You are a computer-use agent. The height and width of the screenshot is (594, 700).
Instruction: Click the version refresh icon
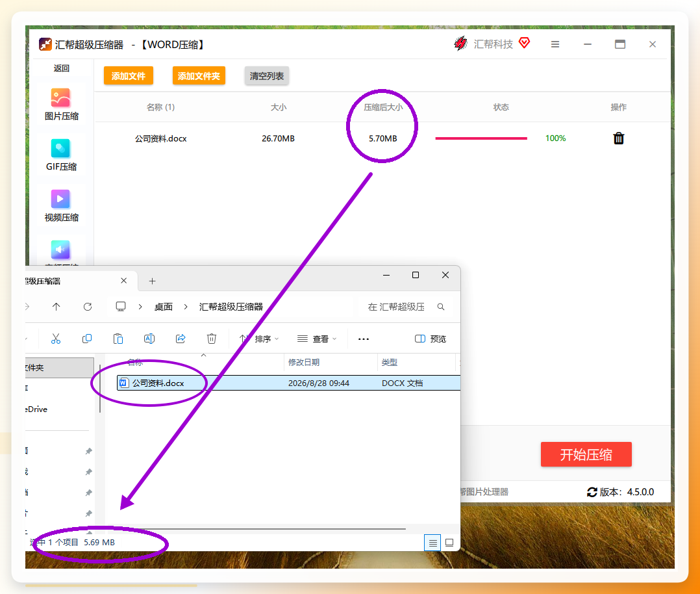coord(592,492)
